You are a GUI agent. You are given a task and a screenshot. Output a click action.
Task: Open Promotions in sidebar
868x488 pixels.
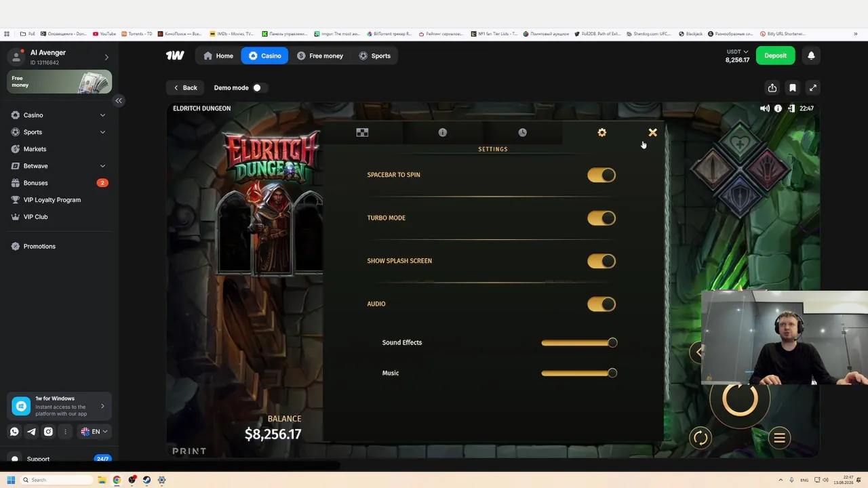[58, 246]
